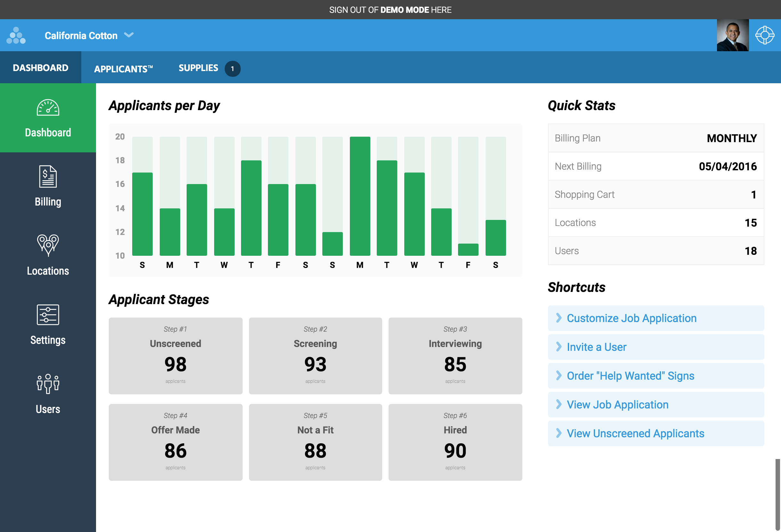Click SIGN OUT OF DEMO MODE HERE
This screenshot has width=781, height=532.
(390, 10)
